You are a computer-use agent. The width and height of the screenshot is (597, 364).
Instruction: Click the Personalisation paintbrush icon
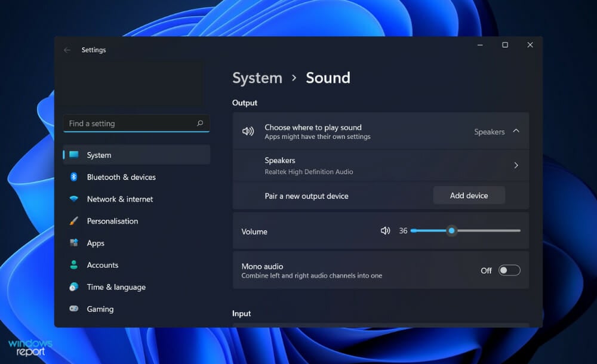74,221
